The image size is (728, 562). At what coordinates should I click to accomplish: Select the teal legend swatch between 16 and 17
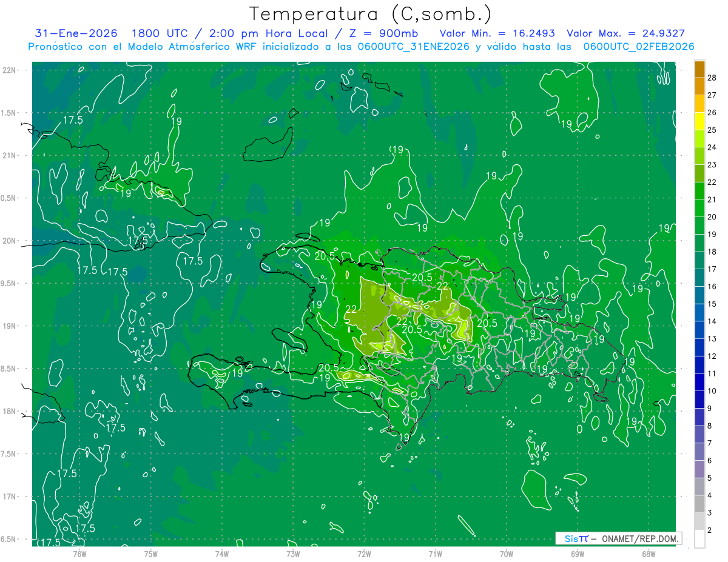pyautogui.click(x=699, y=278)
